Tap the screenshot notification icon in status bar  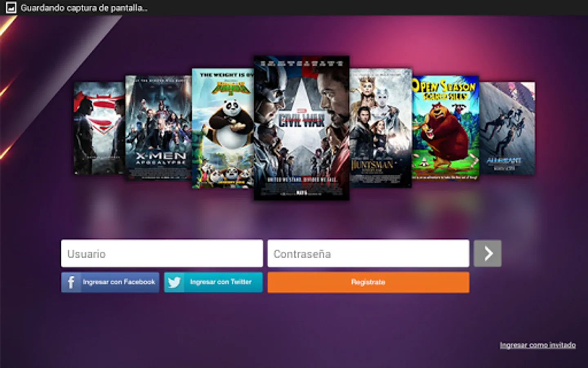pyautogui.click(x=11, y=8)
